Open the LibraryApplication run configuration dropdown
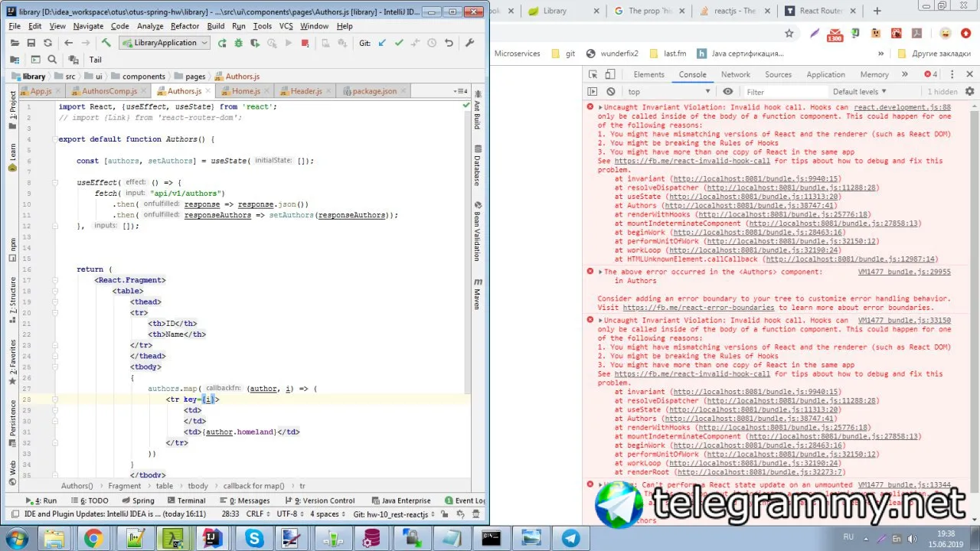This screenshot has height=551, width=980. (166, 43)
